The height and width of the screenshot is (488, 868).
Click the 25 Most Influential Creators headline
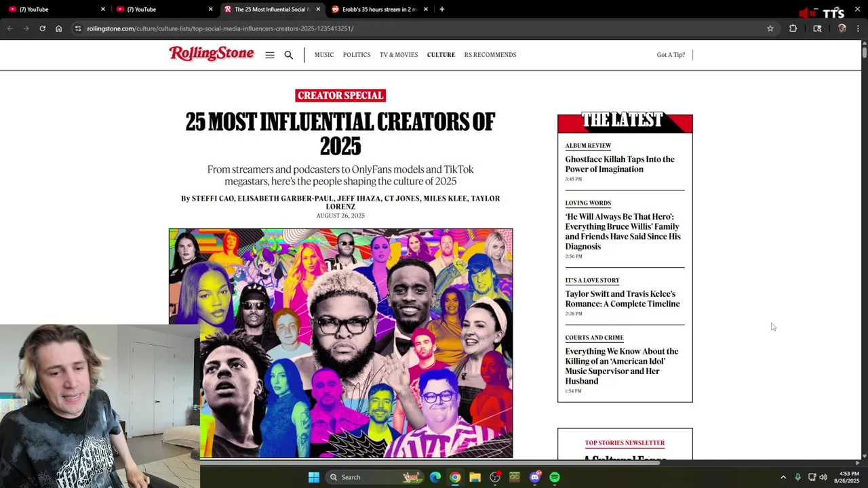pyautogui.click(x=340, y=134)
